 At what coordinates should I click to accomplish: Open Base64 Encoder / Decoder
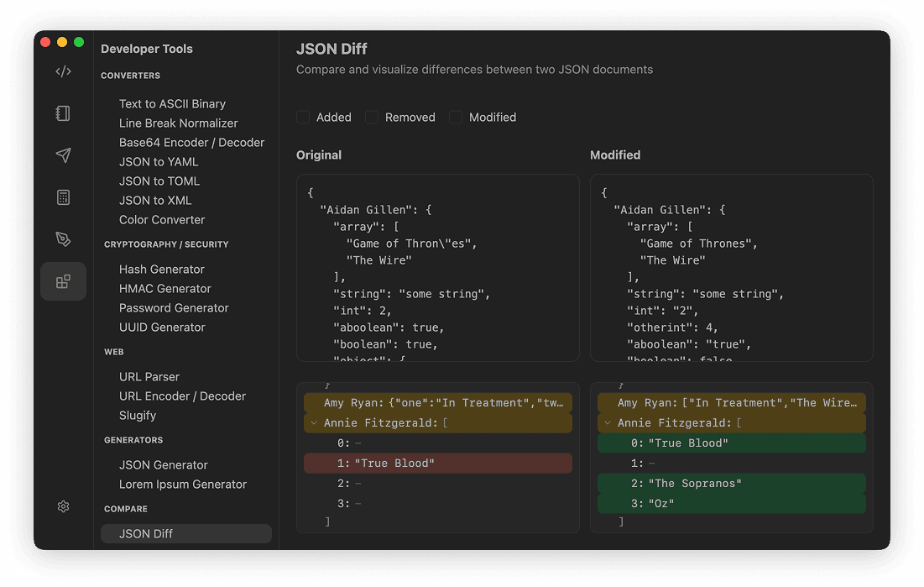191,143
